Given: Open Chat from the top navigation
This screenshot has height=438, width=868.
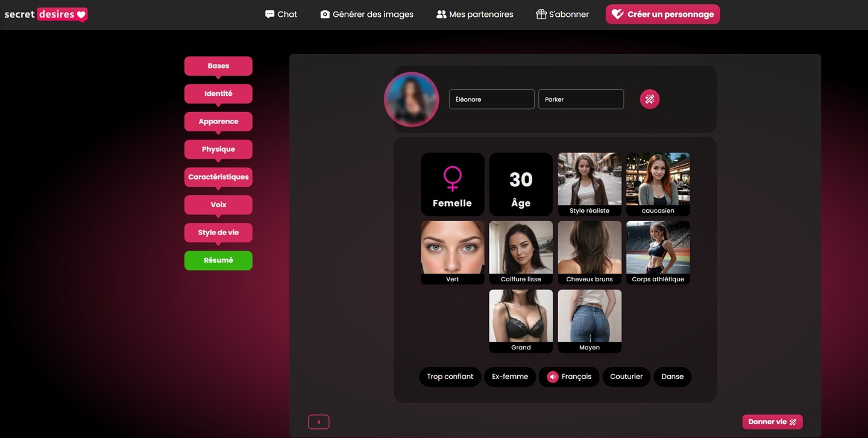Looking at the screenshot, I should (281, 14).
